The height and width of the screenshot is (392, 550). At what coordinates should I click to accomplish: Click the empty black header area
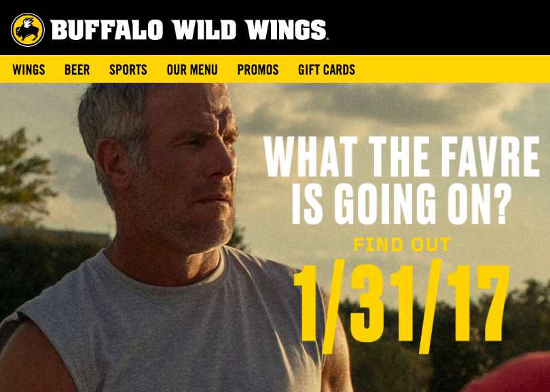click(x=439, y=27)
